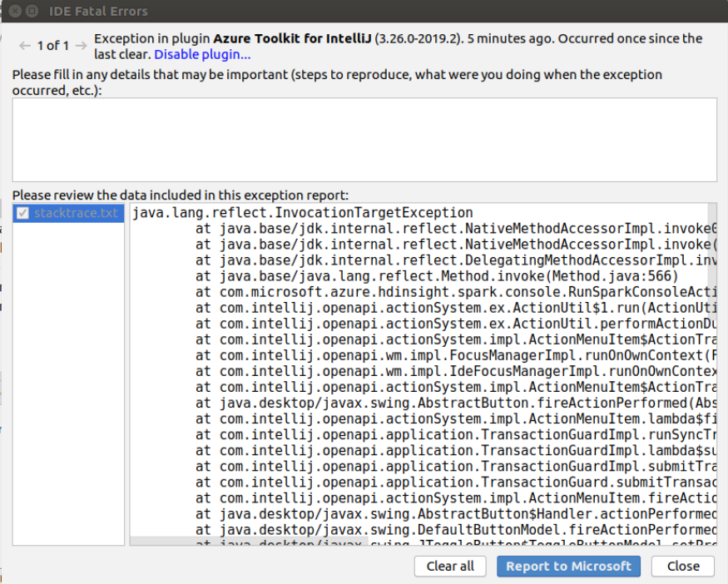Click the window close button in title bar
Screen dimensions: 728x584
tap(15, 11)
